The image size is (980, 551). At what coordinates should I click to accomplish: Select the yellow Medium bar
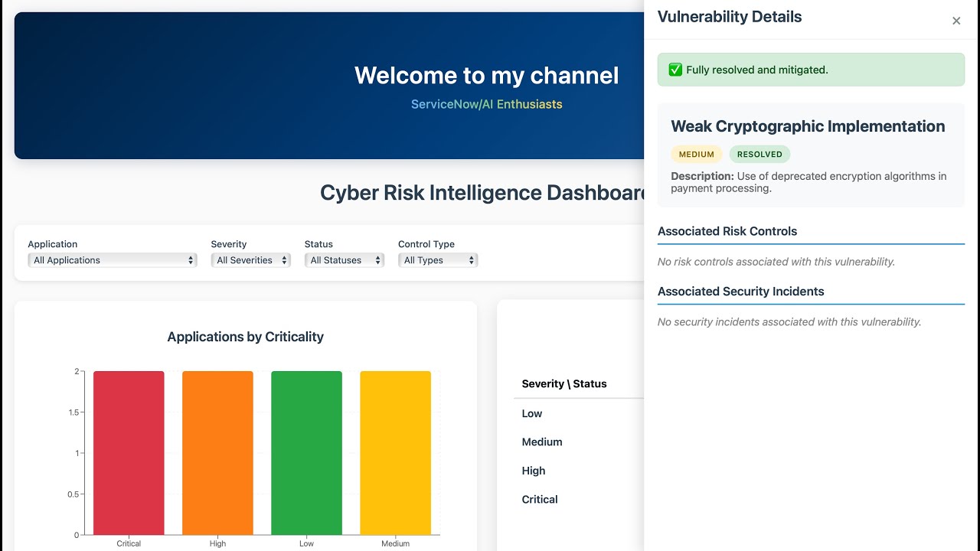pyautogui.click(x=395, y=453)
